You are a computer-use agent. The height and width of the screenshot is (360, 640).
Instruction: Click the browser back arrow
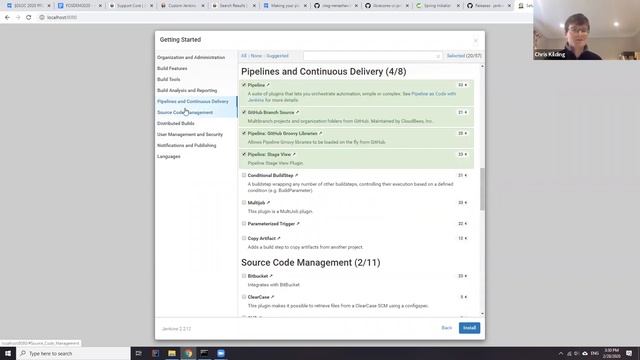point(7,18)
